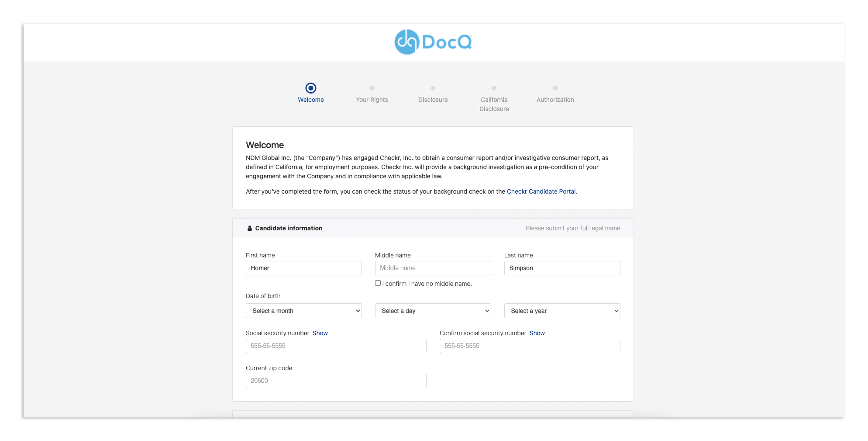This screenshot has width=868, height=441.
Task: Click the Disclosure step dot
Action: coord(433,88)
